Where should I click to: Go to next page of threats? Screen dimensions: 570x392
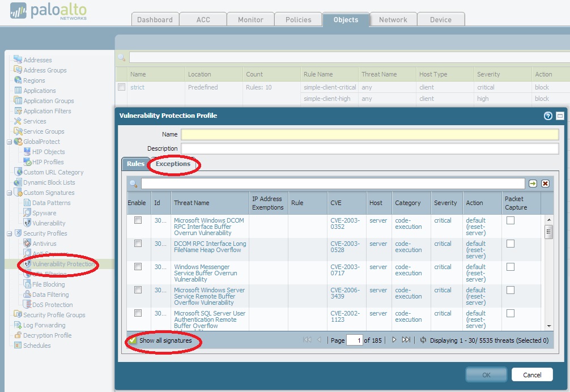point(394,340)
